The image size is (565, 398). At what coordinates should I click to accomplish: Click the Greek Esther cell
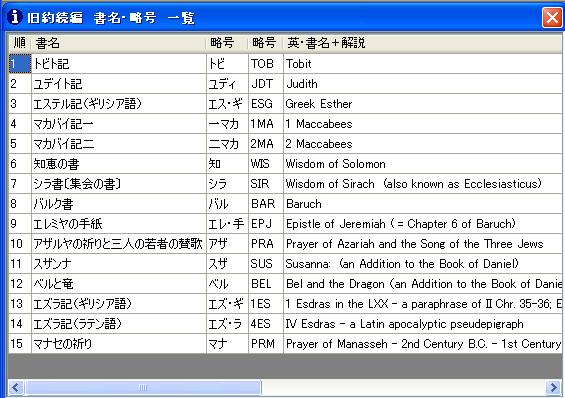pyautogui.click(x=423, y=104)
